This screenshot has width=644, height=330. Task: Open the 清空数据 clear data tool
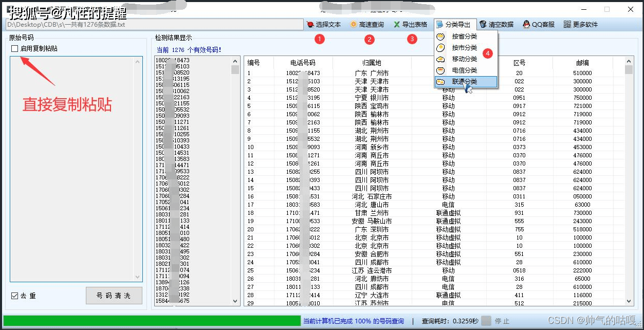coord(496,24)
